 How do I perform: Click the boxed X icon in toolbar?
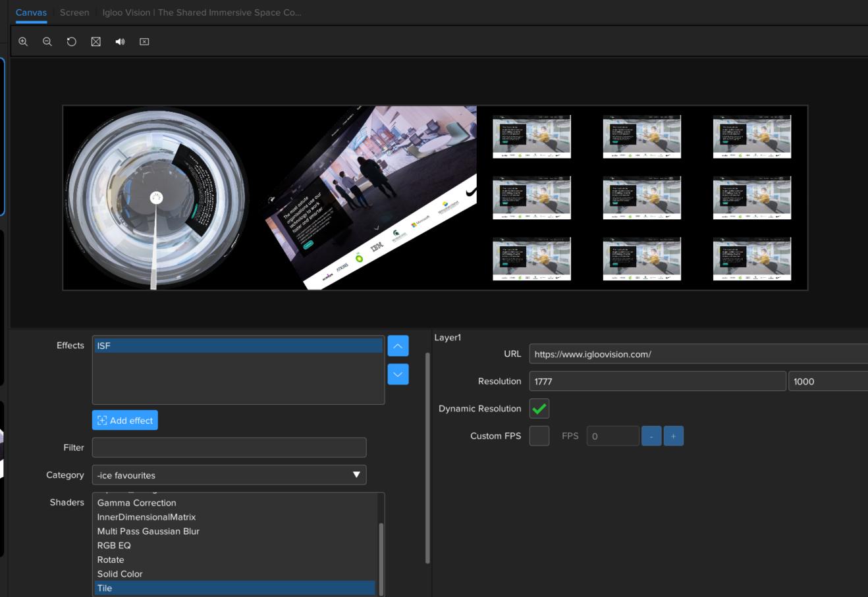pos(144,41)
